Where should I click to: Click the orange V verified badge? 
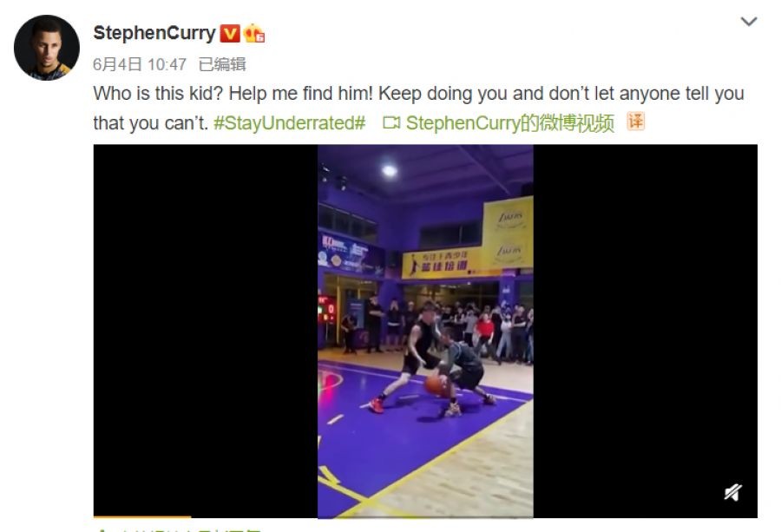click(230, 34)
